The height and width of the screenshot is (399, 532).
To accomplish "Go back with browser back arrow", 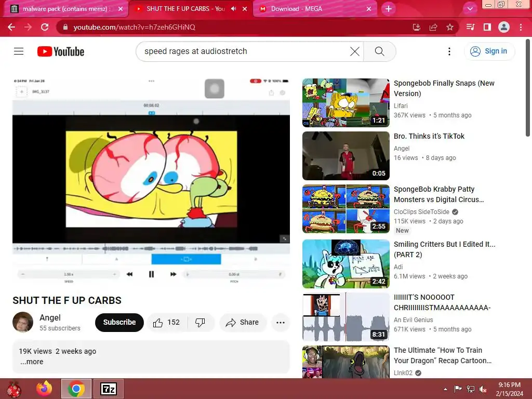I will pos(11,27).
